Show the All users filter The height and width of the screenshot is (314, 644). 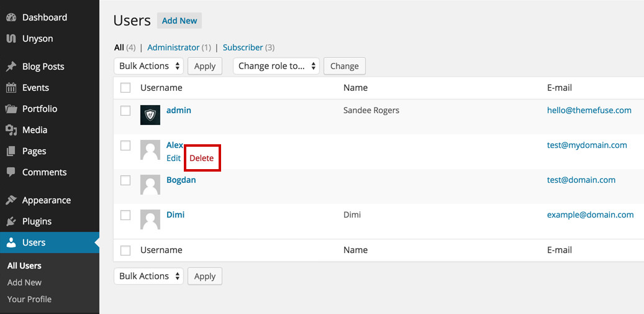(x=119, y=48)
